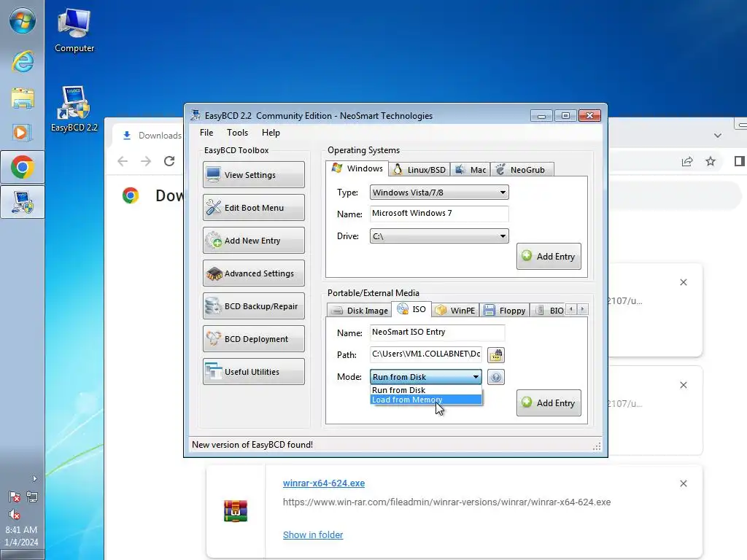Click the muted volume tray icon
747x560 pixels.
pyautogui.click(x=15, y=515)
